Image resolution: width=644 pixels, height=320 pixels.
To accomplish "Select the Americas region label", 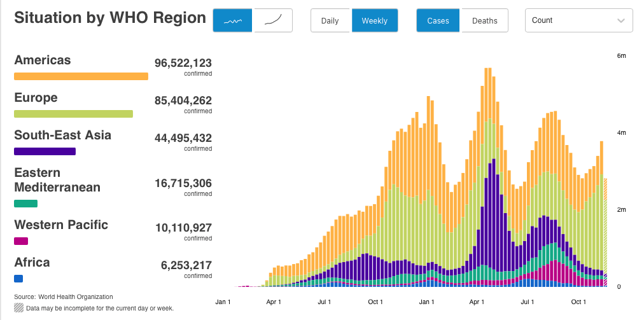I will tap(43, 60).
